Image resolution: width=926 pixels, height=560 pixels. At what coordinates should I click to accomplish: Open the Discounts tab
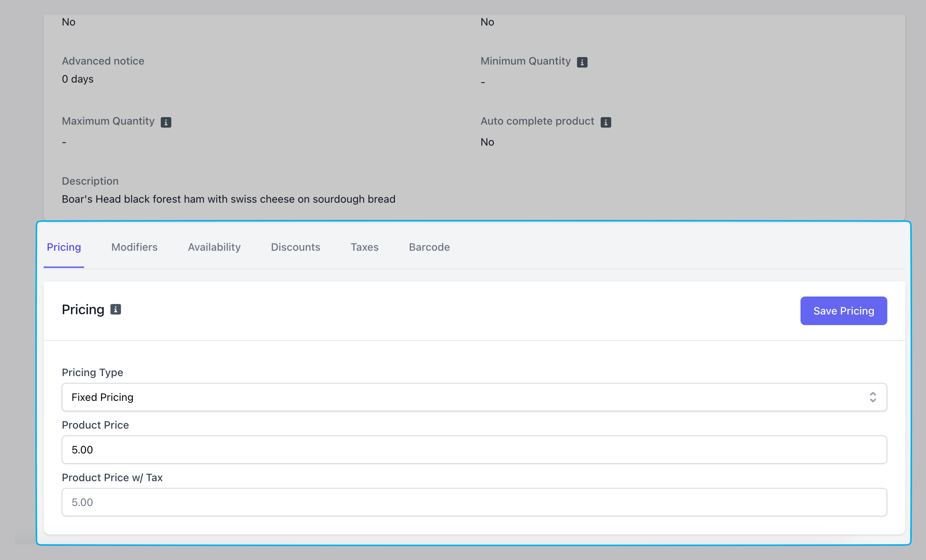tap(295, 247)
